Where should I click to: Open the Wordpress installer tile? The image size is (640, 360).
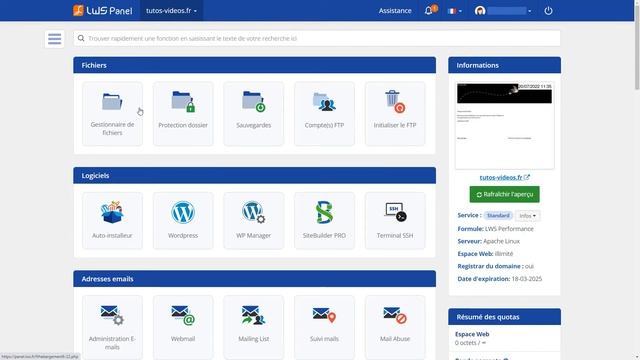coord(183,220)
